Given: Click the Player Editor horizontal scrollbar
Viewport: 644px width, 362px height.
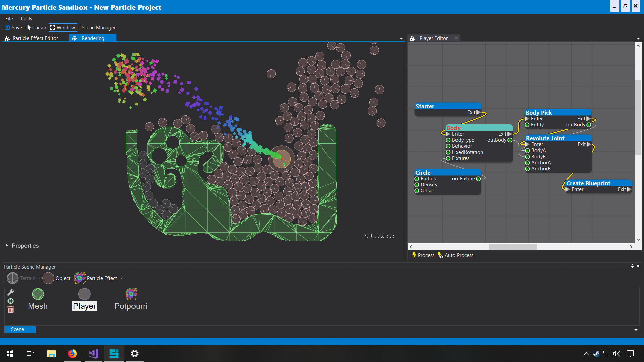Looking at the screenshot, I should pos(513,247).
